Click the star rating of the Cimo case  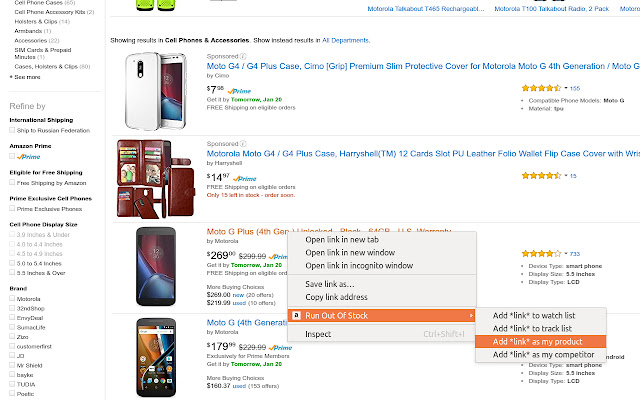click(x=541, y=88)
